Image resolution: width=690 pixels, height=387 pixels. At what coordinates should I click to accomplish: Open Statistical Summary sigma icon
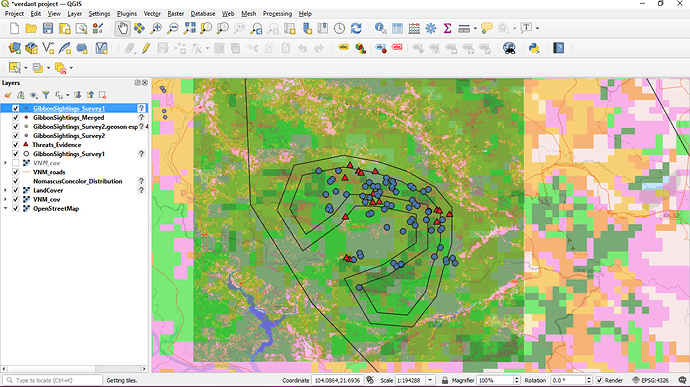point(448,29)
